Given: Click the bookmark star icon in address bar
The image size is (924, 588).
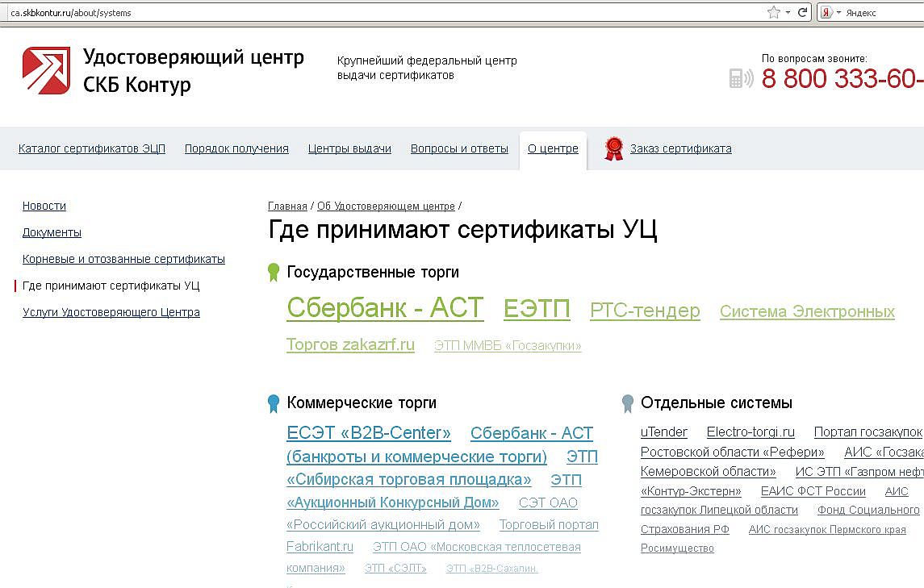Looking at the screenshot, I should 774,12.
